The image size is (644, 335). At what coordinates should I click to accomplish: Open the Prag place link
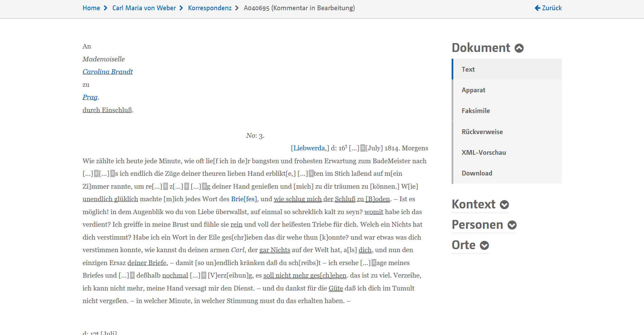[x=90, y=97]
